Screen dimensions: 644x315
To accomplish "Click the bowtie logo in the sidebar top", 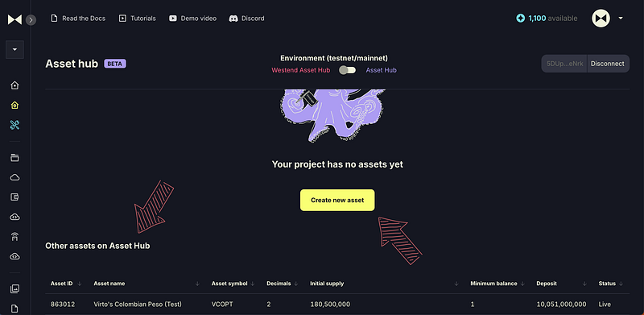I will click(14, 19).
